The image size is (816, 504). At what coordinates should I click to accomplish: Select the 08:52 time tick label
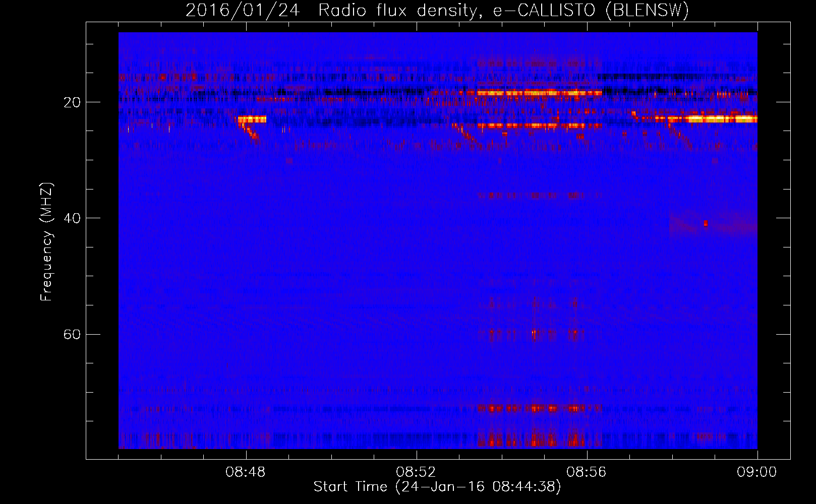pyautogui.click(x=416, y=472)
